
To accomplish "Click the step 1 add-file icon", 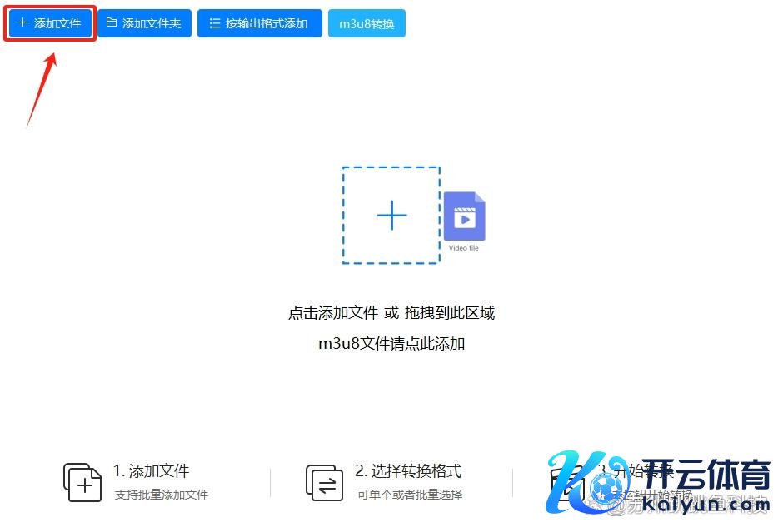I will [x=82, y=481].
